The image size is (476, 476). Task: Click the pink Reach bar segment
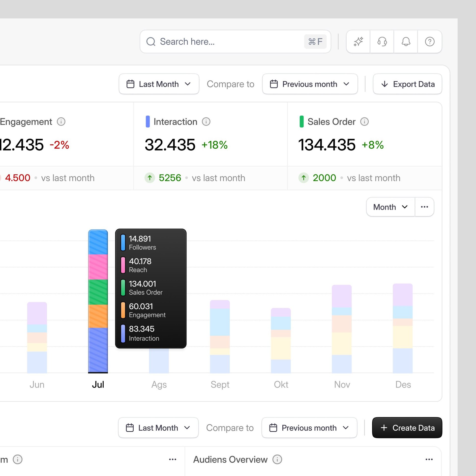98,267
